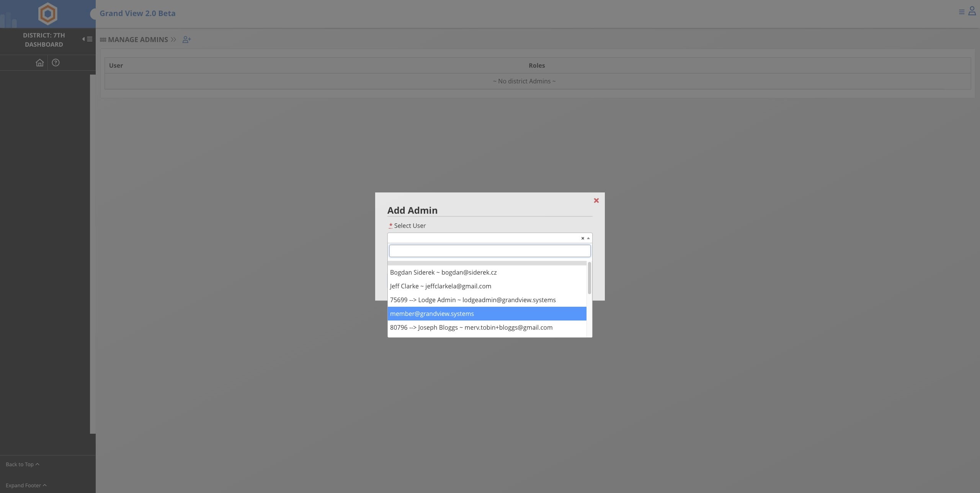980x493 pixels.
Task: Click the Roles column header
Action: click(537, 65)
